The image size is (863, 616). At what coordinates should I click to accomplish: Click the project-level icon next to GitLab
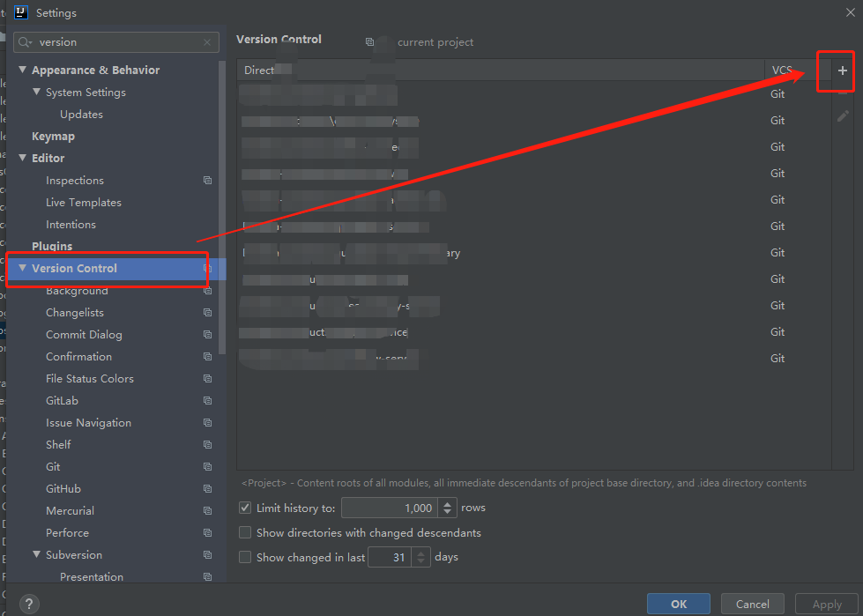click(207, 400)
